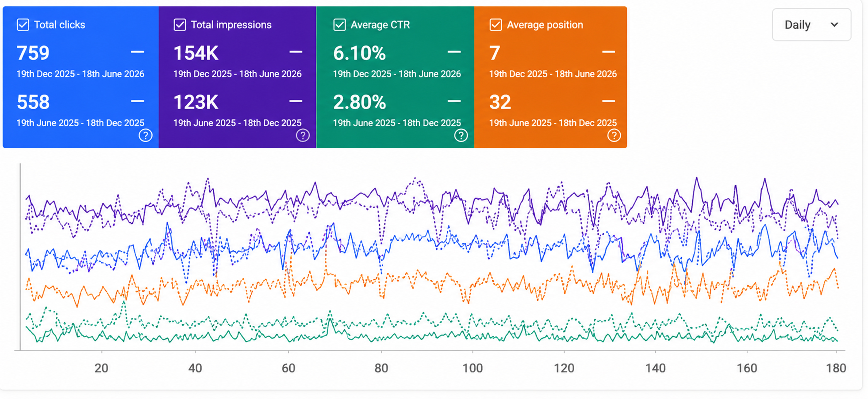The height and width of the screenshot is (399, 868).
Task: Click the 2.80% previous CTR value
Action: [x=359, y=102]
